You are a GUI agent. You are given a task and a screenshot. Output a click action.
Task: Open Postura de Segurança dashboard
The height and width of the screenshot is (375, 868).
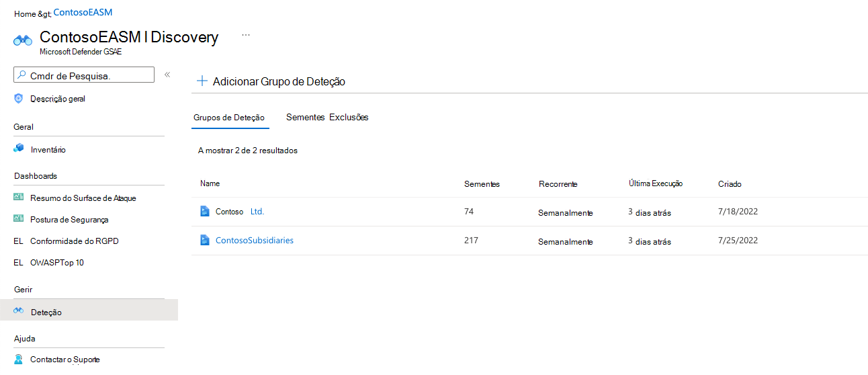click(69, 220)
